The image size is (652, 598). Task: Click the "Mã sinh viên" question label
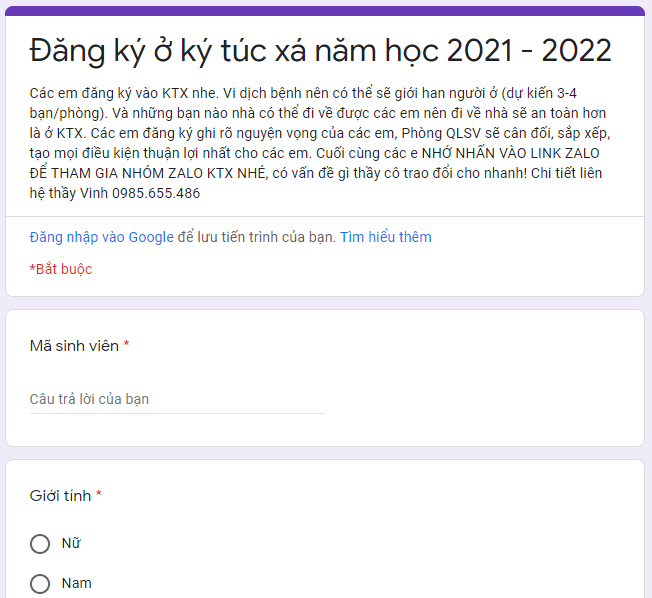tap(74, 346)
